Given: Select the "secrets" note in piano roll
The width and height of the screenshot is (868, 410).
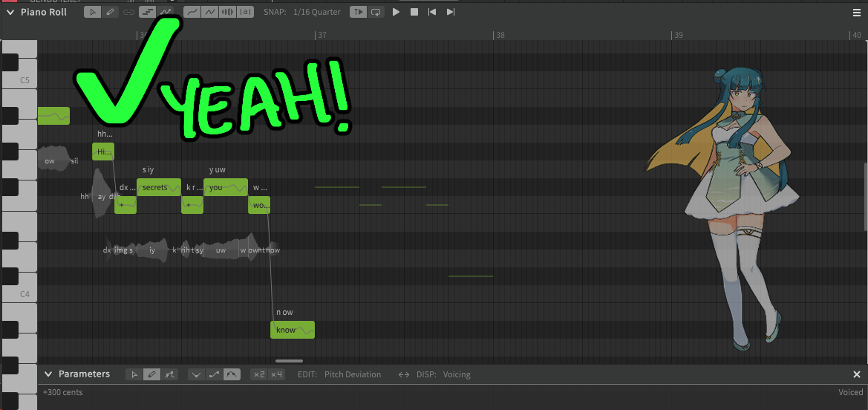Looking at the screenshot, I should coord(158,187).
